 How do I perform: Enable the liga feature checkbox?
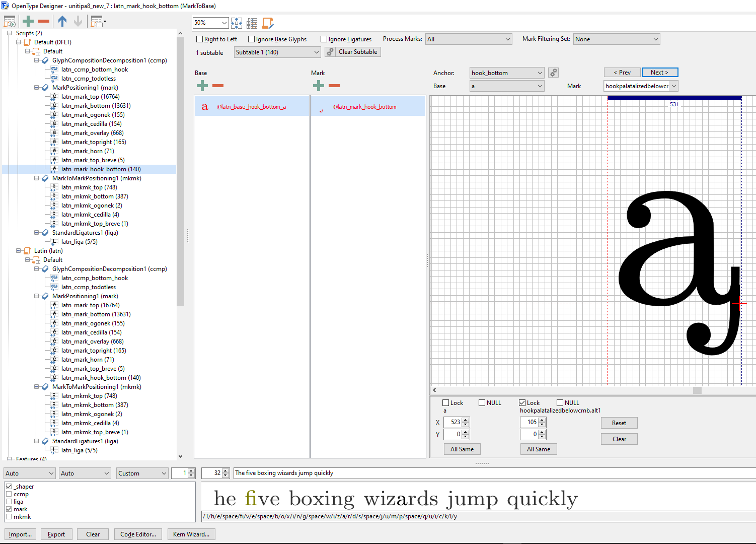click(9, 502)
